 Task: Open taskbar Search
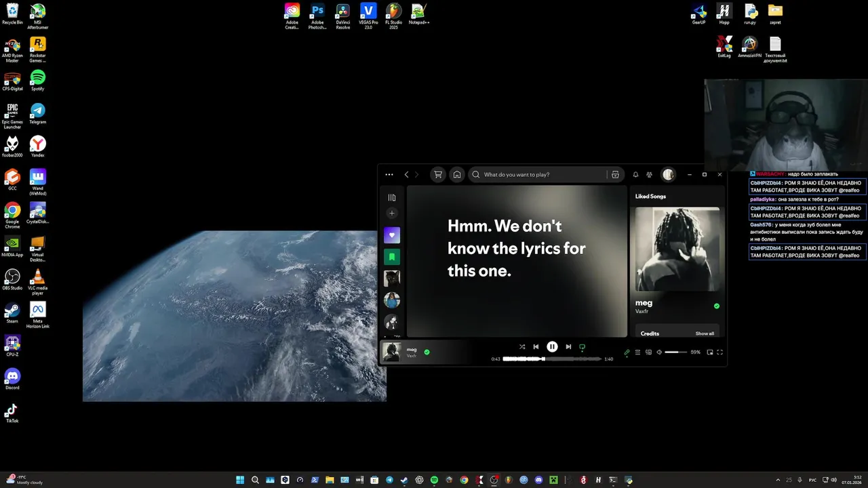(x=255, y=480)
